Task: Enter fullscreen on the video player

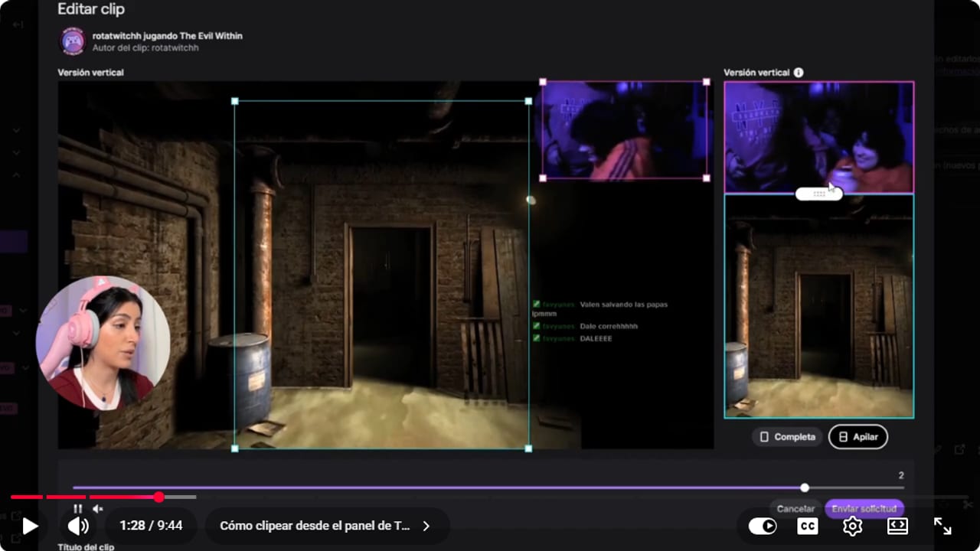Action: 942,526
